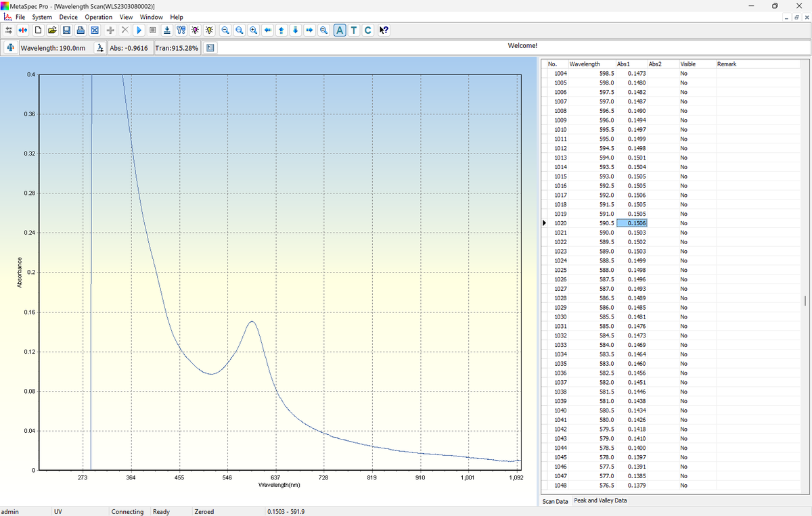Click the download-to-tray icon
Image resolution: width=812 pixels, height=516 pixels.
167,30
